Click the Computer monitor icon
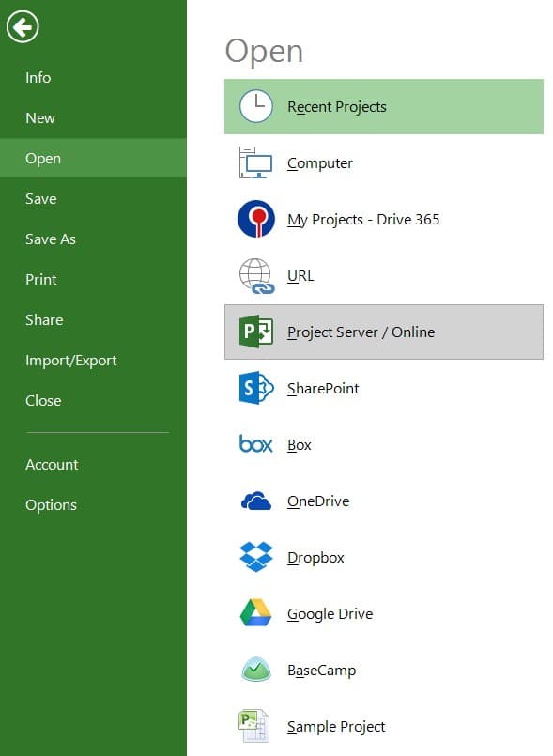The width and height of the screenshot is (553, 756). [x=256, y=162]
